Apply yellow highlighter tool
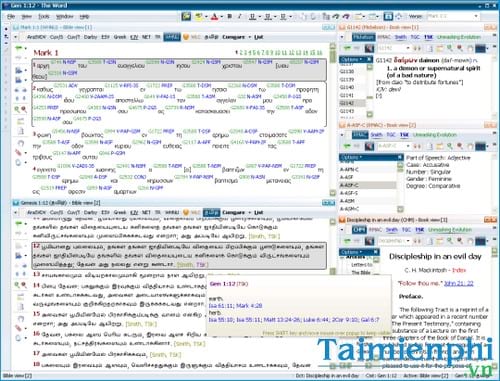This screenshot has height=381, width=500. point(199,16)
